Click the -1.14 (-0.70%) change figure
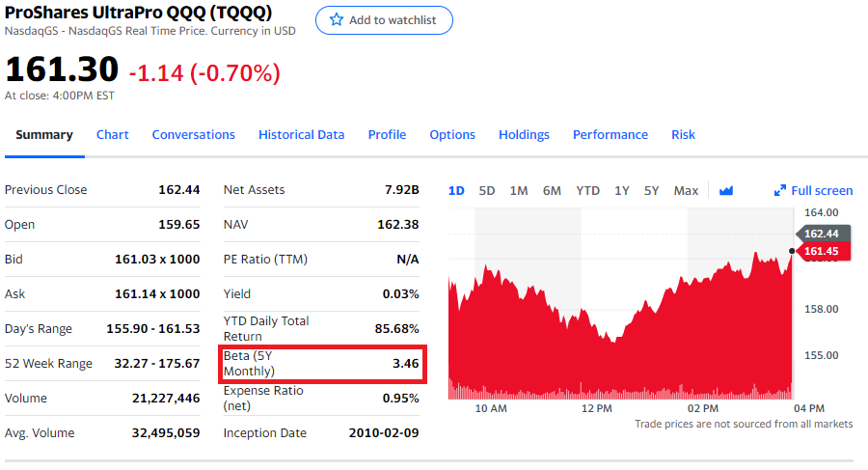This screenshot has height=470, width=868. point(204,72)
